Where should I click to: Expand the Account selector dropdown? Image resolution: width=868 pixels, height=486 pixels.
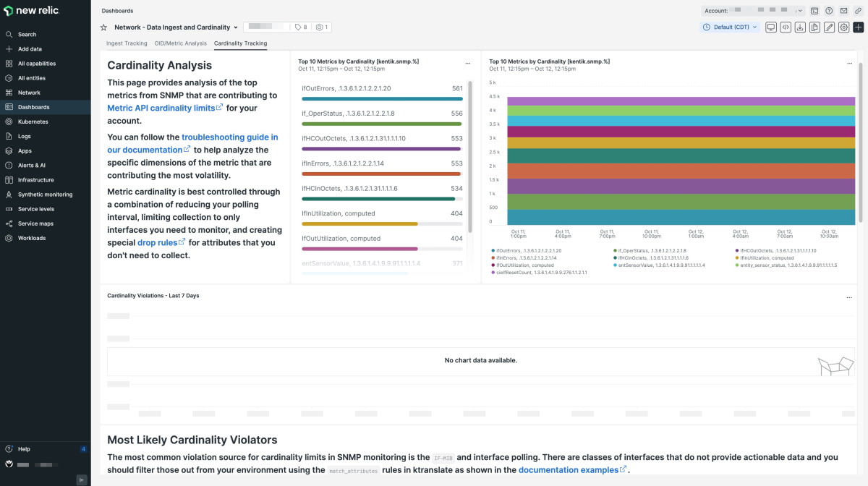(x=753, y=11)
